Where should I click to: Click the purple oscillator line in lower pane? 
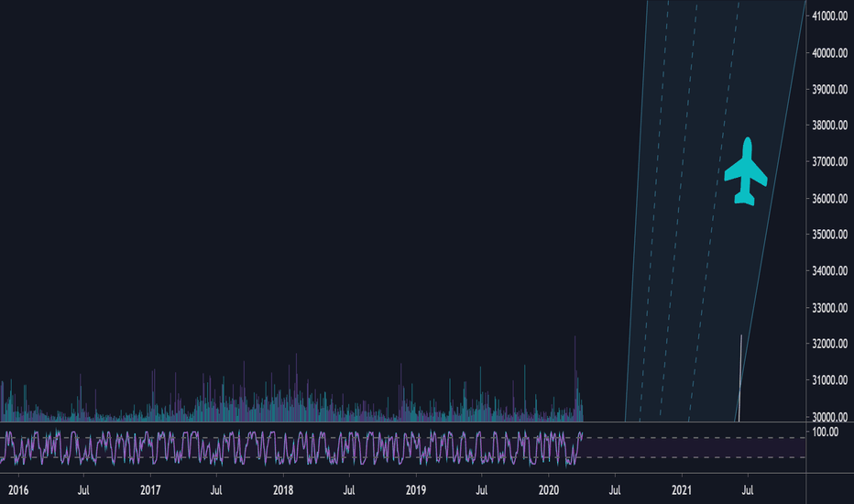(x=291, y=448)
